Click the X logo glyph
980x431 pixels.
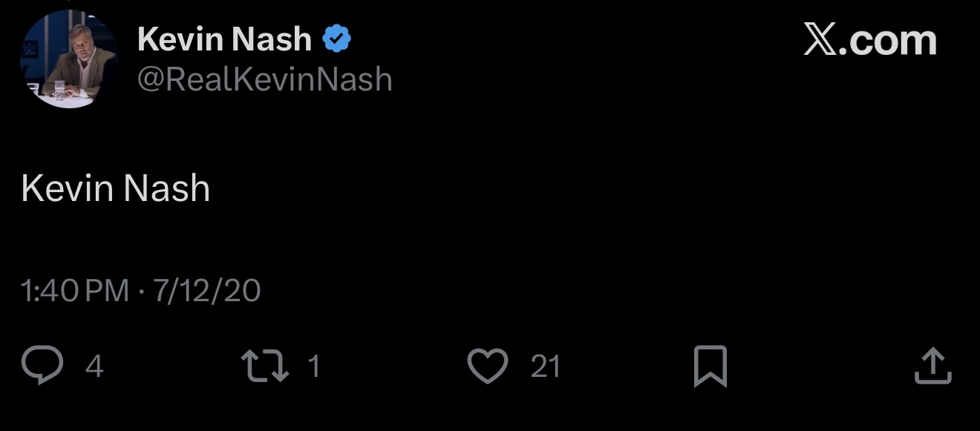point(820,40)
